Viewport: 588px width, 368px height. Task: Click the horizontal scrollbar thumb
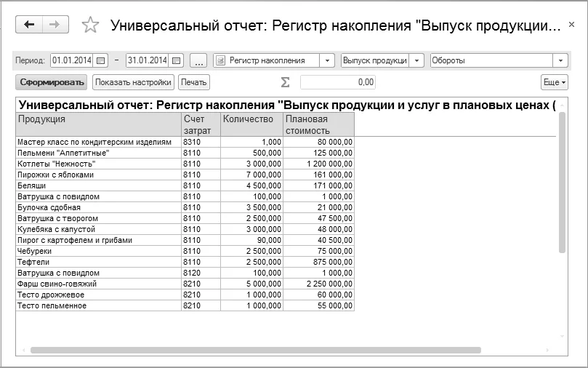point(256,350)
